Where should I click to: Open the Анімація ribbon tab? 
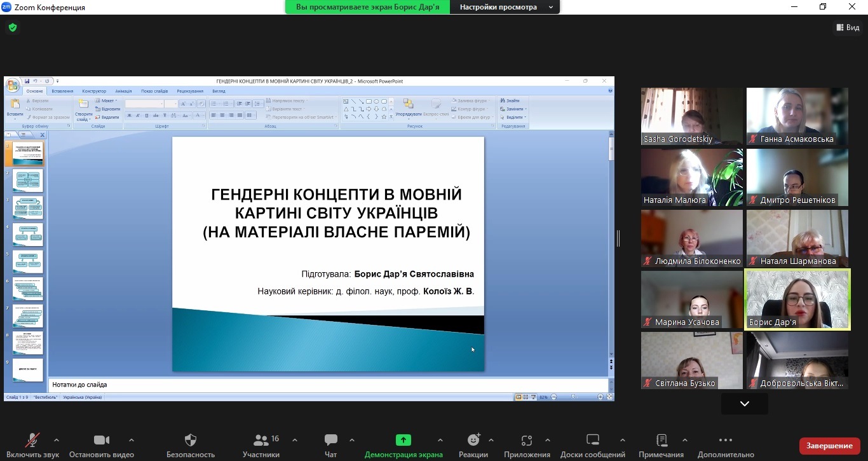(x=124, y=91)
